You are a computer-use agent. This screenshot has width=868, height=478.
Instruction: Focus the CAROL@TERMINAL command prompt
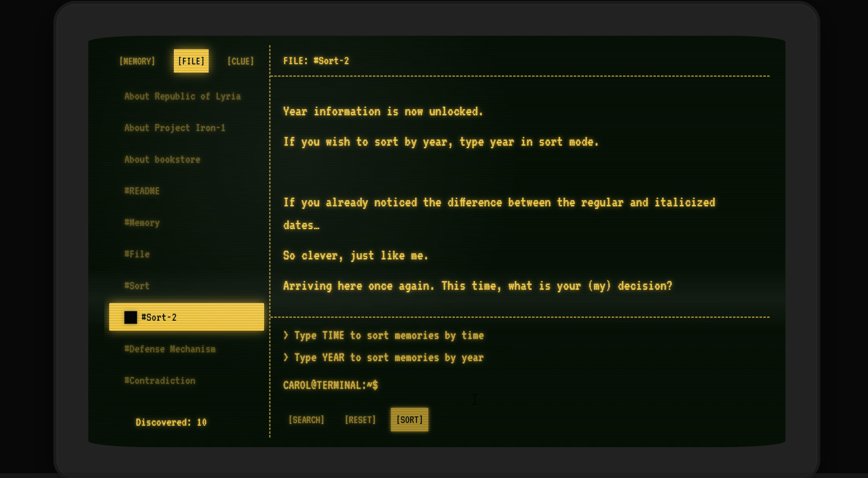pyautogui.click(x=428, y=385)
